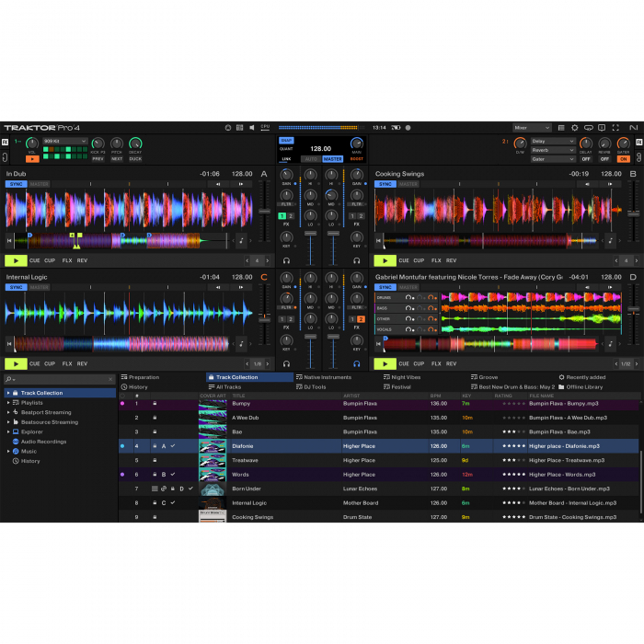Toggle the SNAP button in master panel
This screenshot has width=644, height=644.
pyautogui.click(x=286, y=141)
